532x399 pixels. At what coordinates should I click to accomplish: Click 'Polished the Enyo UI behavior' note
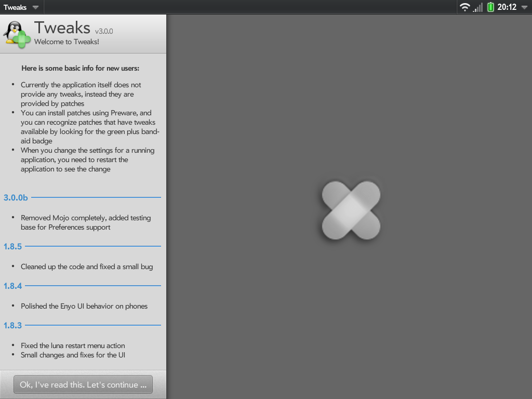pos(84,306)
